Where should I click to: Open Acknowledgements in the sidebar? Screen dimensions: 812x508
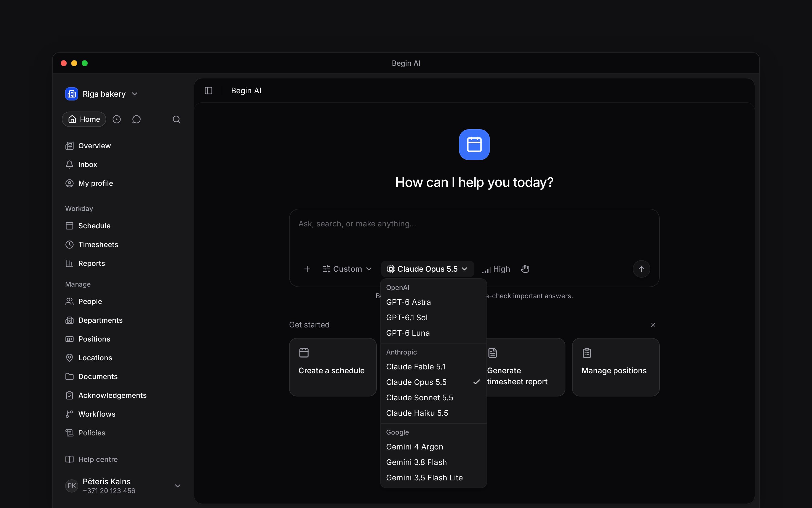click(124, 395)
